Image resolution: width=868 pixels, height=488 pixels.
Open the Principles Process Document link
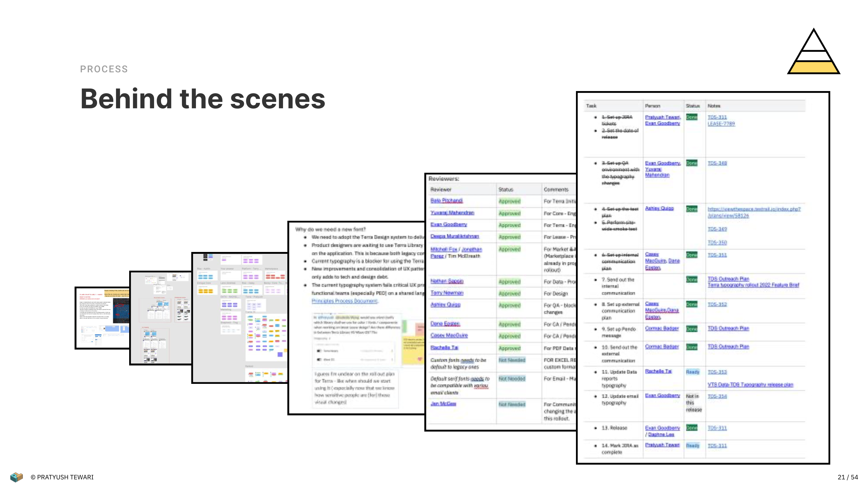pos(344,301)
